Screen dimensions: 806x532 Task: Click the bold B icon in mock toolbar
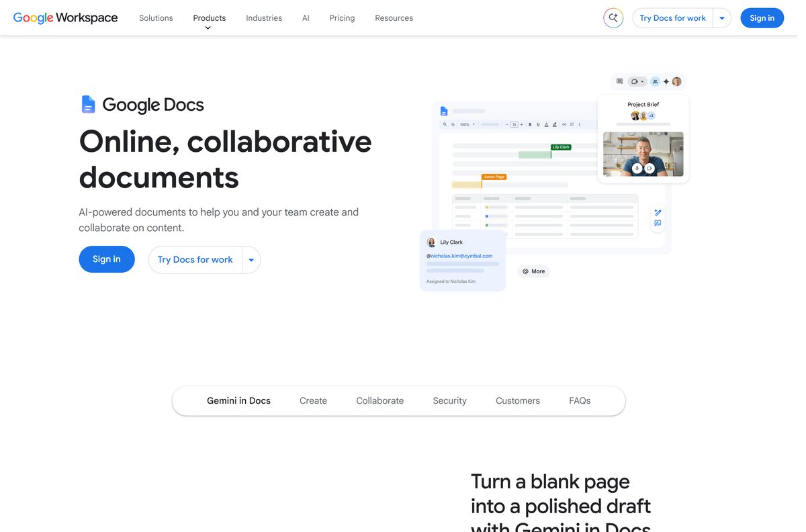click(x=530, y=124)
